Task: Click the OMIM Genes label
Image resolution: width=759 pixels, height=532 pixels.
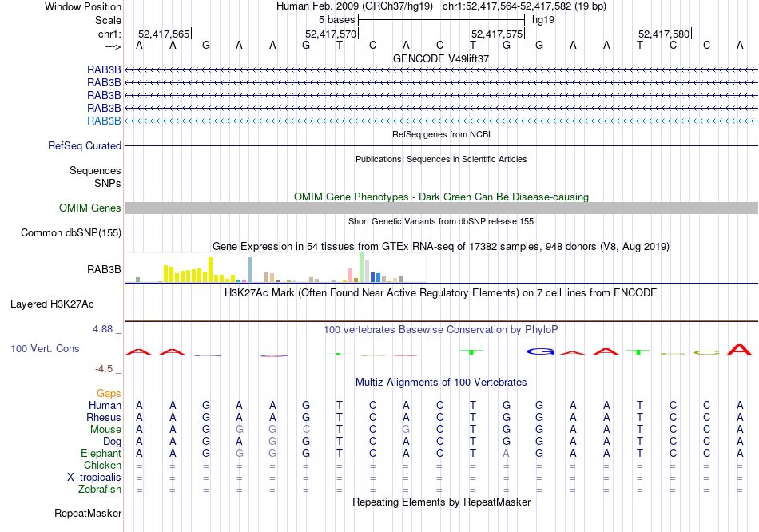Action: pos(90,208)
